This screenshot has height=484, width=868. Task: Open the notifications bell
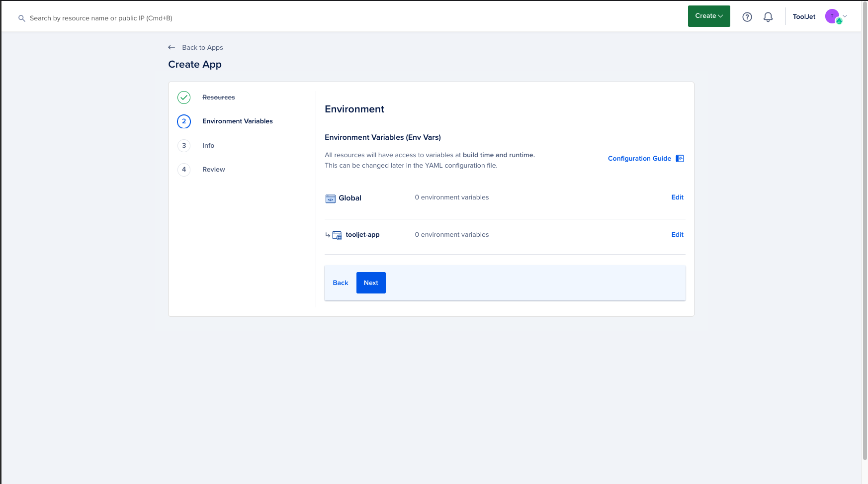(x=768, y=17)
